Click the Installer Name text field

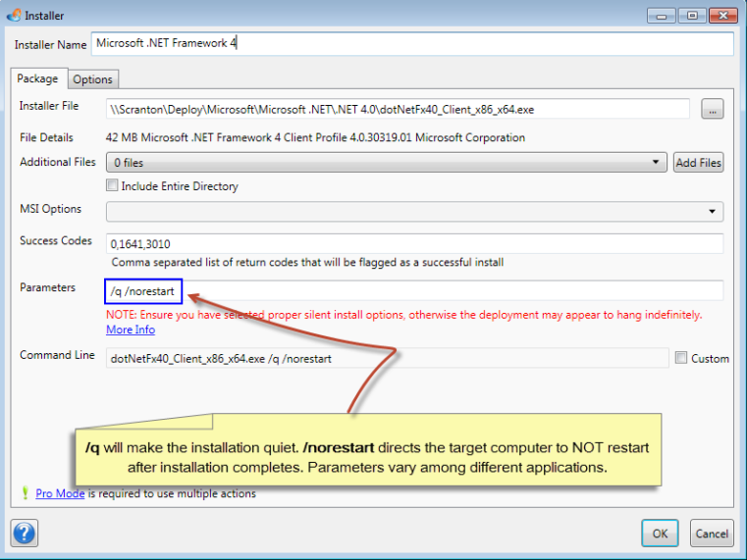pos(412,43)
